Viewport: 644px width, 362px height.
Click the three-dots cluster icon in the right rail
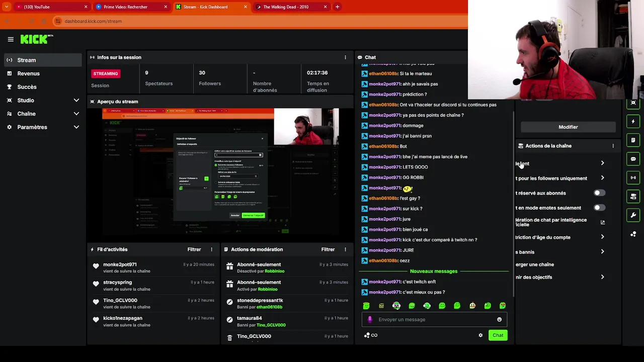(633, 234)
